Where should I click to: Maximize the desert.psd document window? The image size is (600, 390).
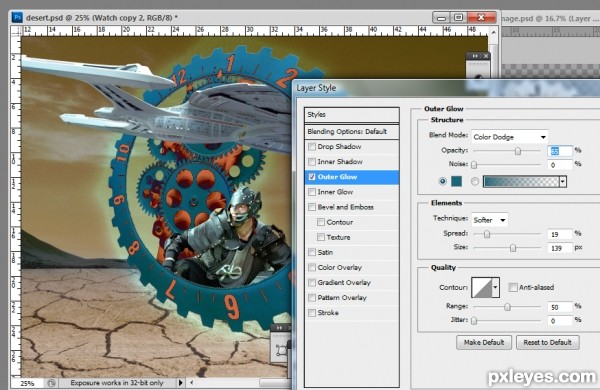point(458,18)
